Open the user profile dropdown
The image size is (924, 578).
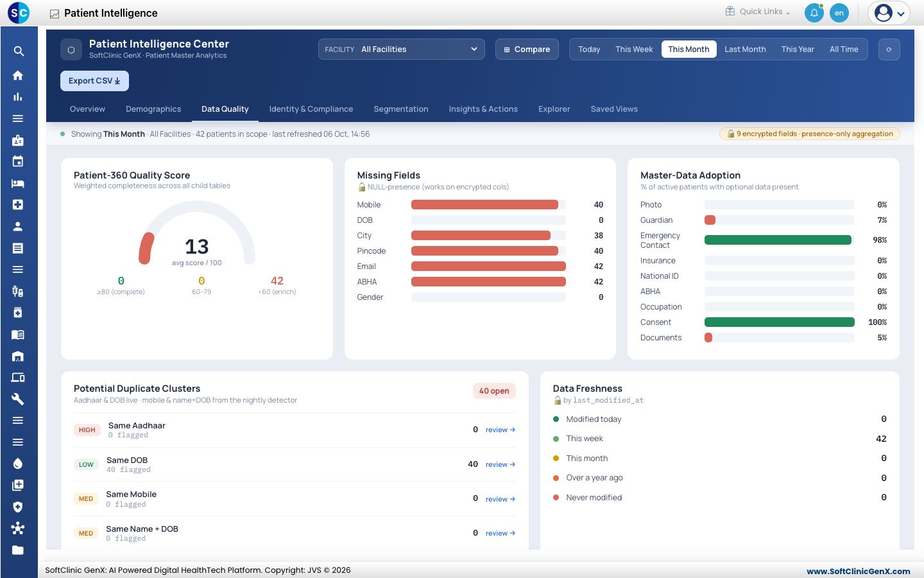[x=889, y=13]
